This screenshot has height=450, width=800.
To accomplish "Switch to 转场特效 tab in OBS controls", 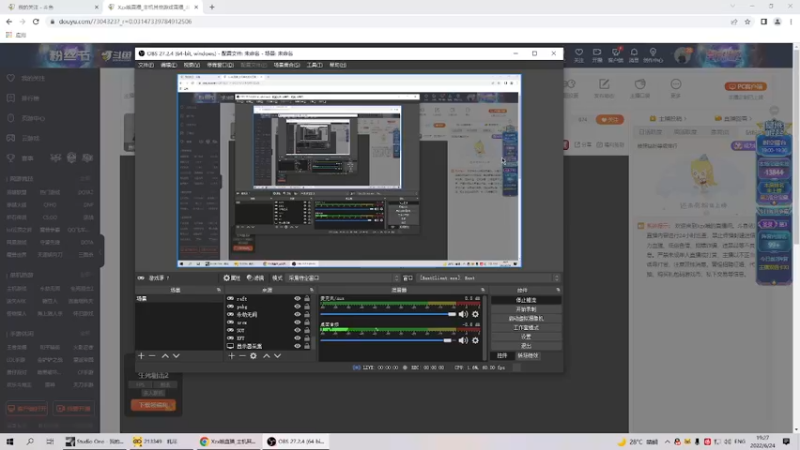I will coord(528,356).
